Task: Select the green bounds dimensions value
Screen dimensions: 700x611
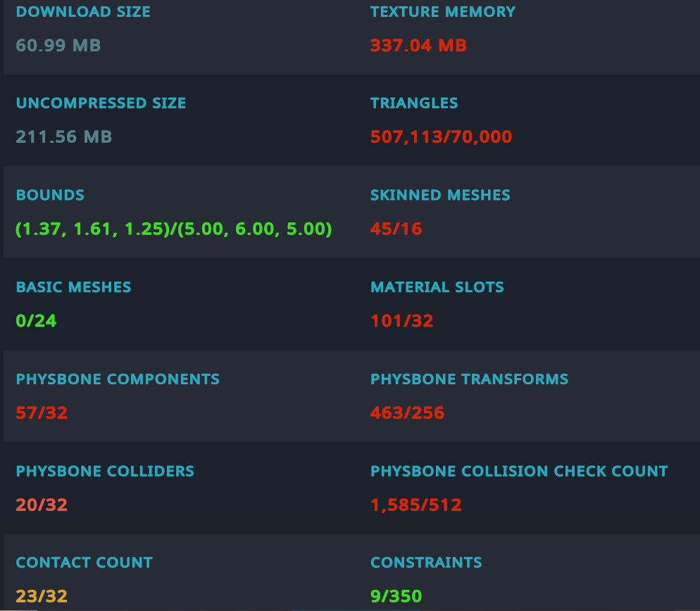Action: 174,229
